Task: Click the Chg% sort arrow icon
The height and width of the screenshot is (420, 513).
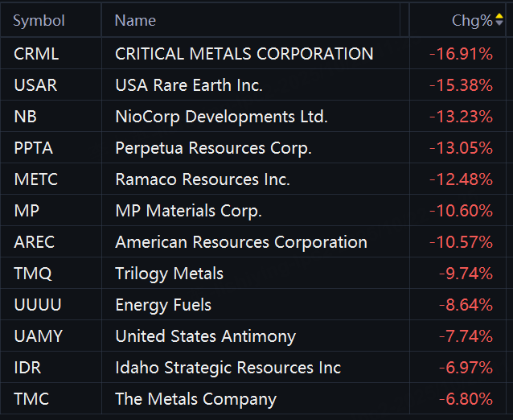Action: point(499,21)
